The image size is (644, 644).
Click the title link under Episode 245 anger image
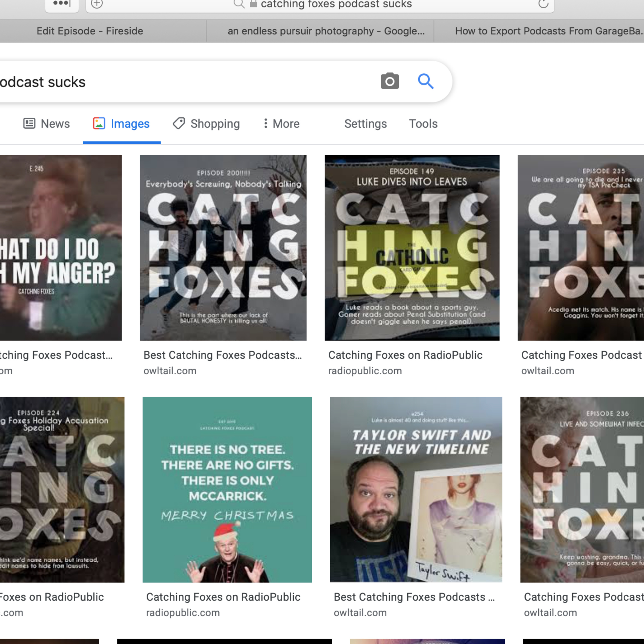[56, 355]
